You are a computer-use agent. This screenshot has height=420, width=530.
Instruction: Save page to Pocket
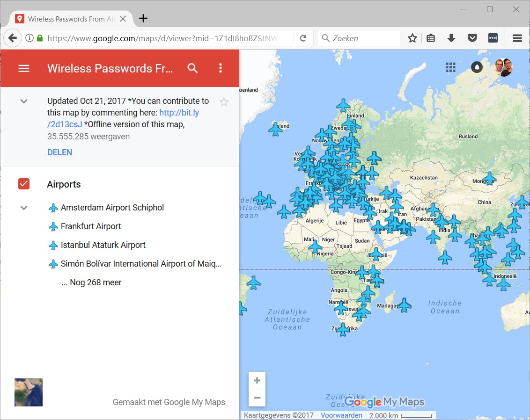472,38
